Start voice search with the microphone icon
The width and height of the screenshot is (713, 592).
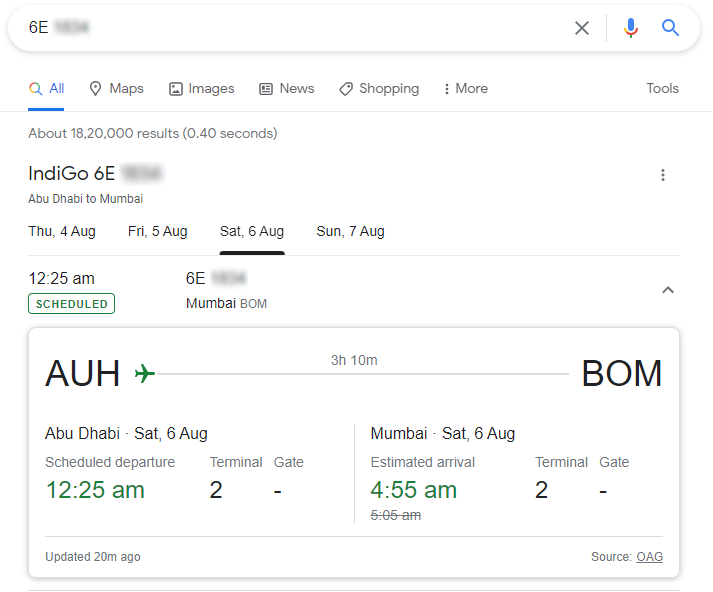click(631, 28)
